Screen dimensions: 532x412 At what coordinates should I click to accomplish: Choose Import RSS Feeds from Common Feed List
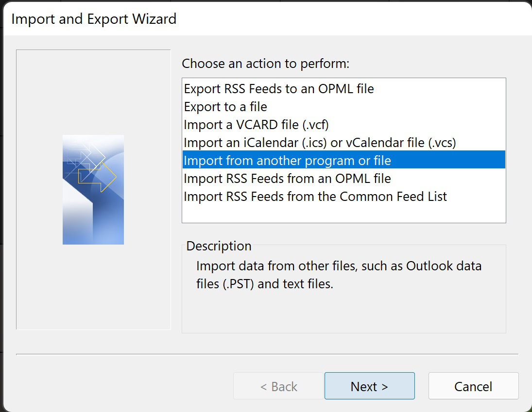pyautogui.click(x=315, y=197)
